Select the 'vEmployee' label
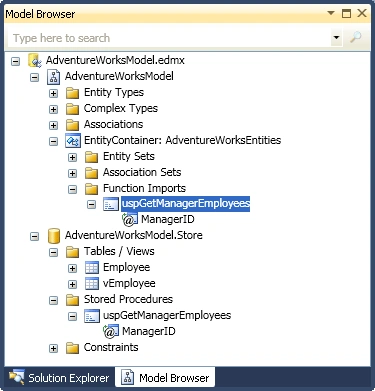 129,283
